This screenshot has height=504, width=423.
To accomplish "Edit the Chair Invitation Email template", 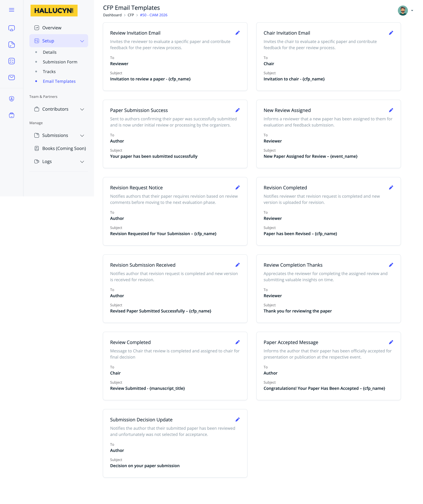I will point(391,33).
